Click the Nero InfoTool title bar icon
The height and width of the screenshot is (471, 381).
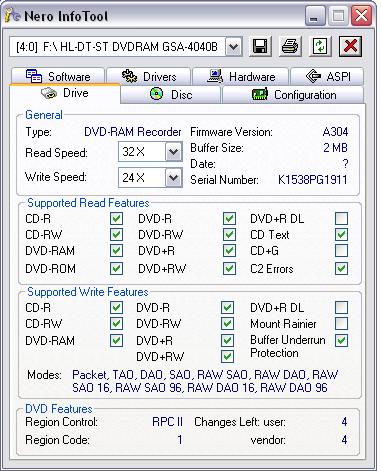click(x=13, y=16)
